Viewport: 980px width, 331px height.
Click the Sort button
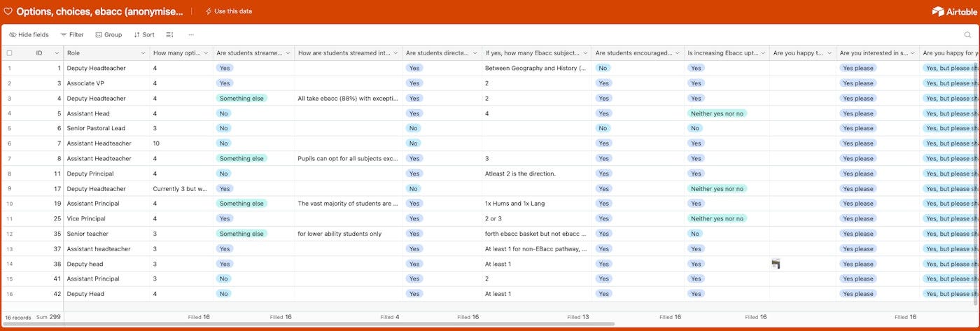point(144,34)
